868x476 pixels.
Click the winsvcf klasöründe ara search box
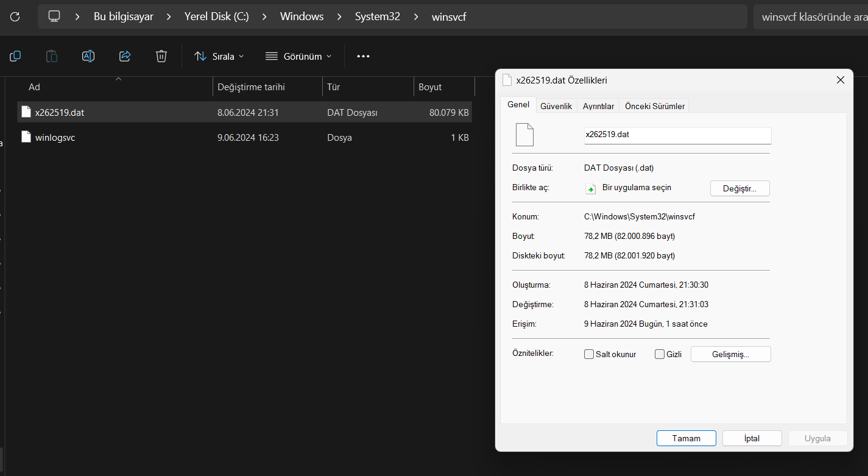coord(810,16)
